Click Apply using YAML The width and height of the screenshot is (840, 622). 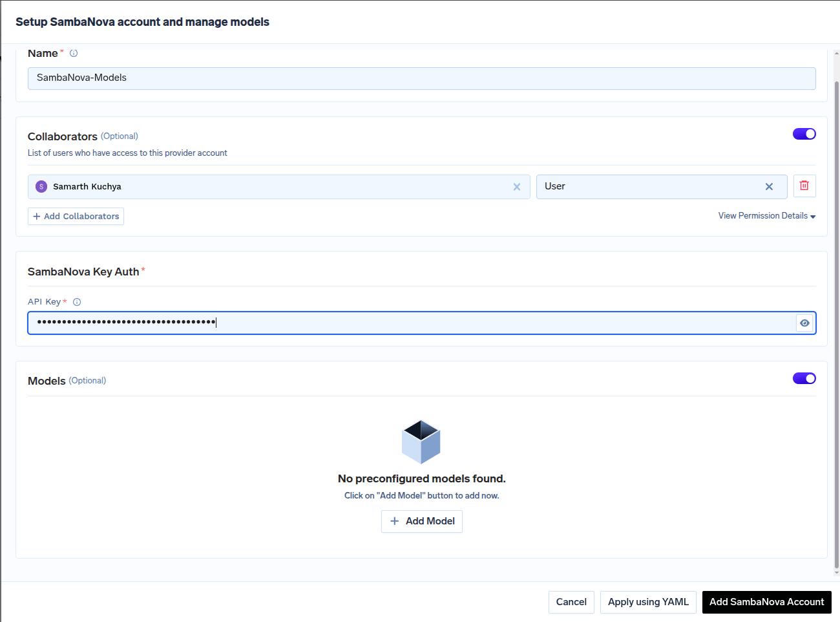pos(648,602)
